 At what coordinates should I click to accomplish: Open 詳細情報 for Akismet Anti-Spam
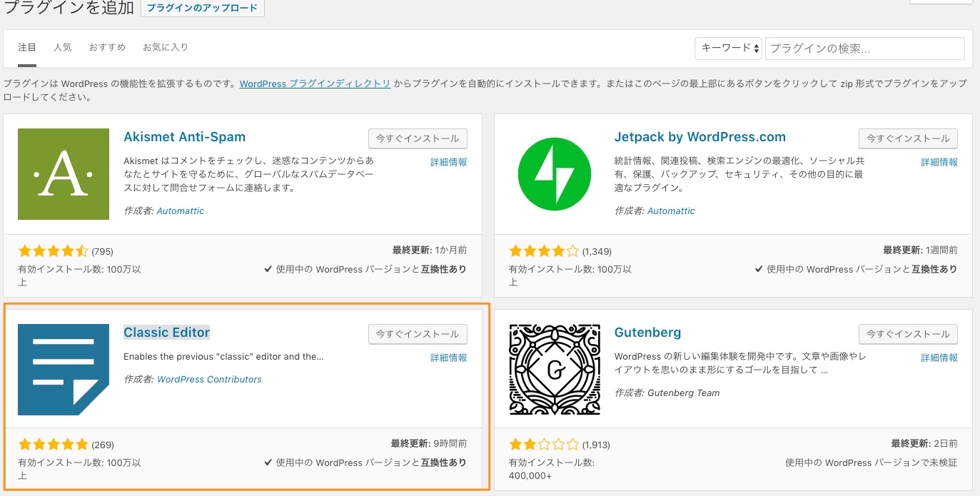point(449,163)
